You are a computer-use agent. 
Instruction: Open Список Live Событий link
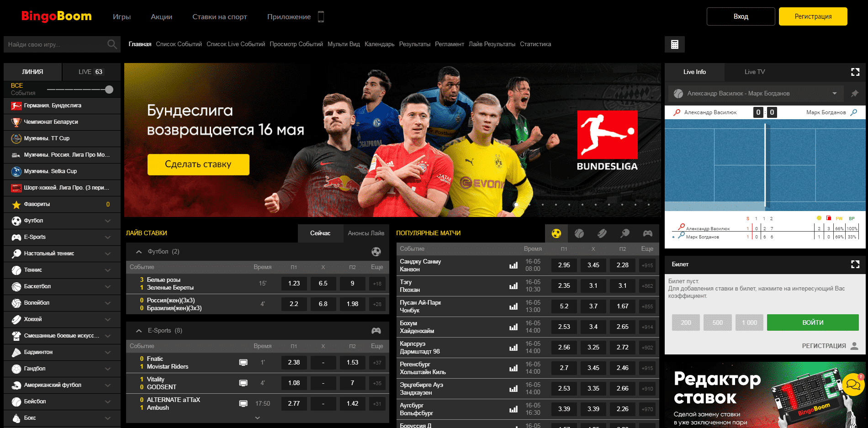236,44
